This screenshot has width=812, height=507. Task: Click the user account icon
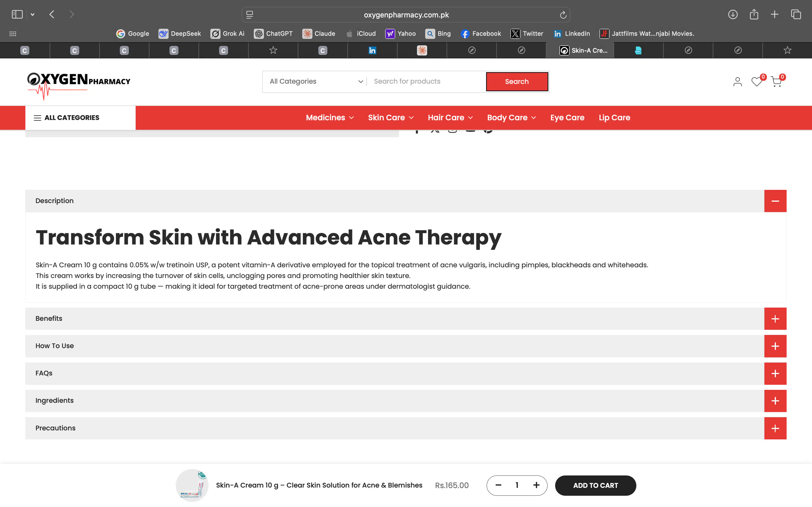tap(737, 82)
